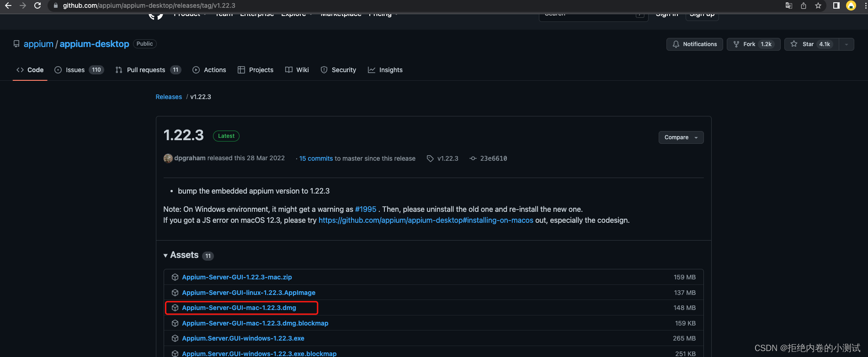
Task: Open the translate page icon
Action: pos(789,5)
